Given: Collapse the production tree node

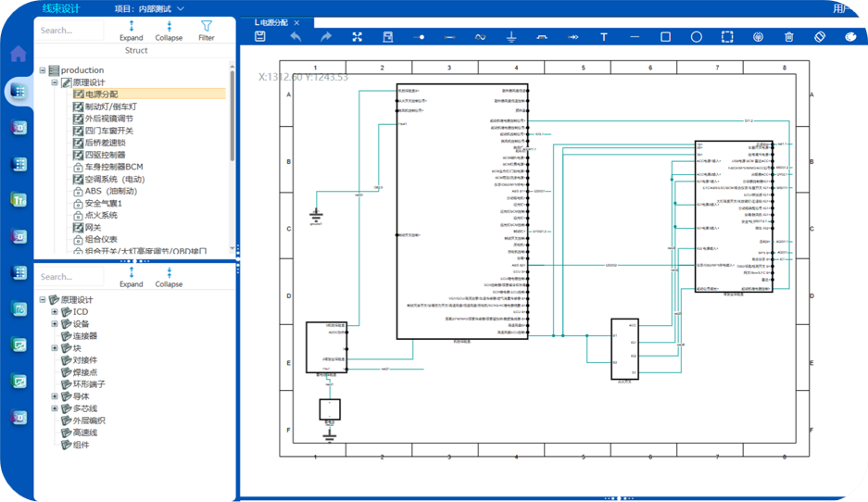Looking at the screenshot, I should click(x=43, y=70).
